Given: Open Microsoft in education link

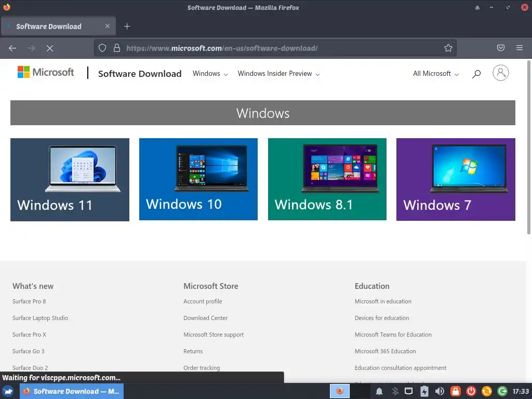Looking at the screenshot, I should point(383,301).
